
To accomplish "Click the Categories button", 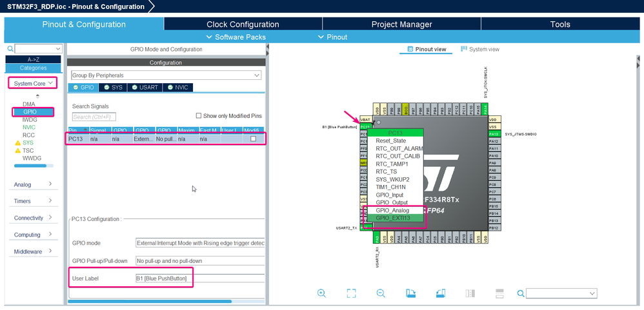I will pyautogui.click(x=34, y=68).
